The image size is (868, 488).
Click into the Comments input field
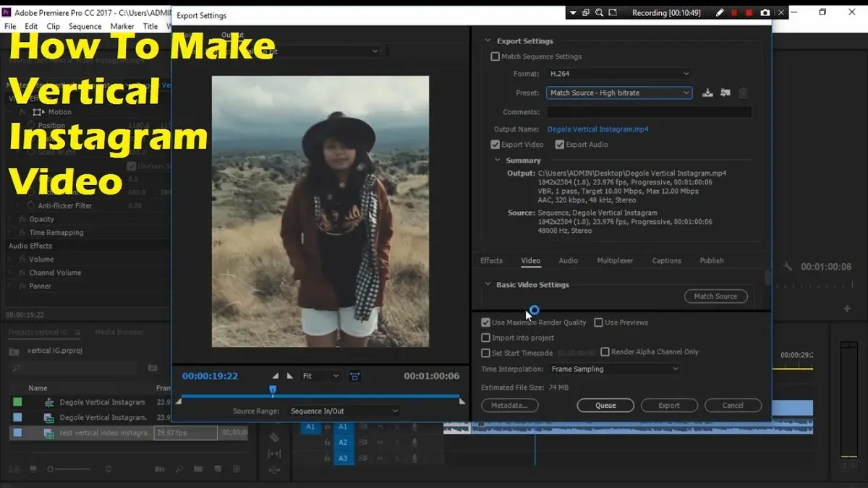[x=649, y=112]
